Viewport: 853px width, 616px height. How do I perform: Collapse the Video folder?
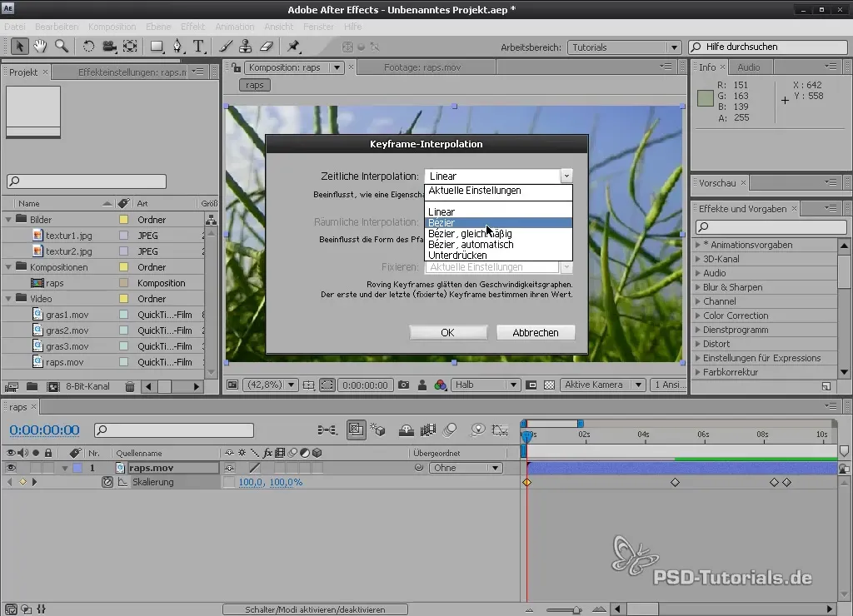tap(8, 299)
